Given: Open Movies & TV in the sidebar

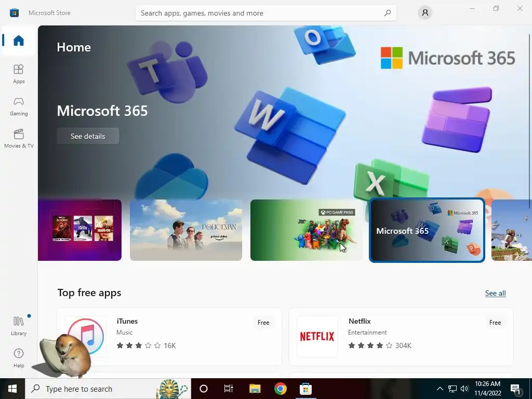Looking at the screenshot, I should point(19,138).
